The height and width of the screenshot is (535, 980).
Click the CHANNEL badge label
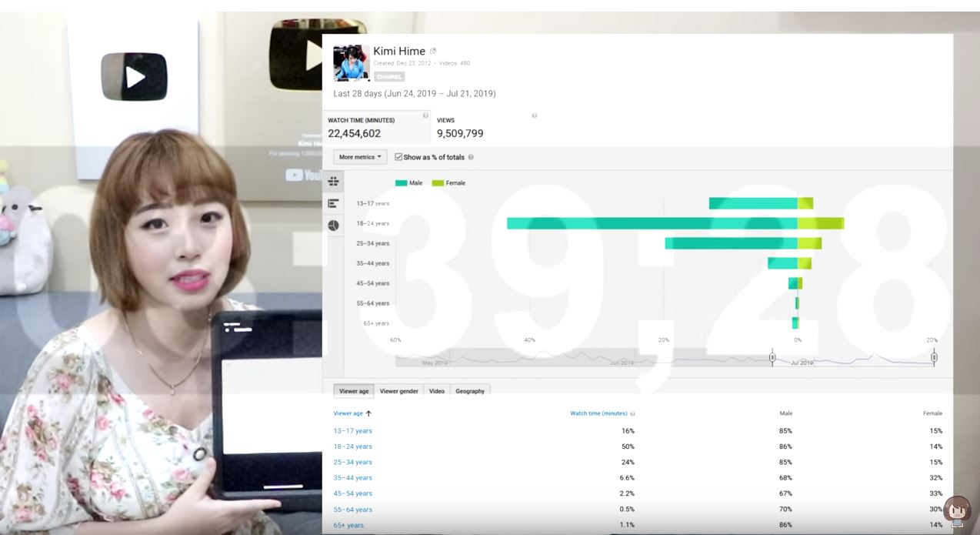click(x=388, y=77)
